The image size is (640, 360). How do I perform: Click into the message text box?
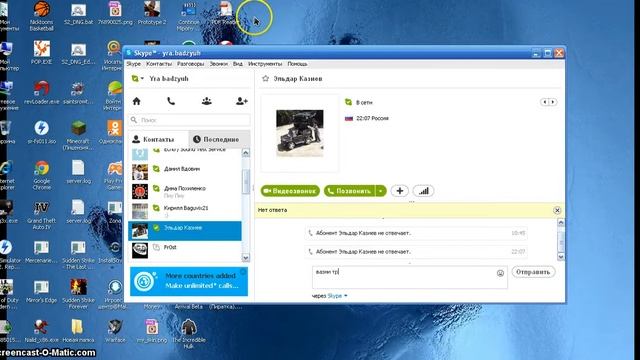[x=410, y=277]
